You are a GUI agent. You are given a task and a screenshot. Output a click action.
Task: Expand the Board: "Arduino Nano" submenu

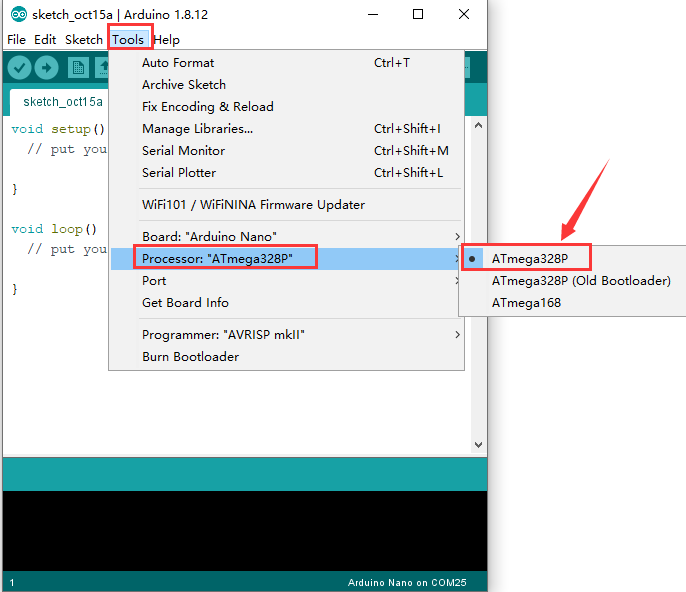287,237
